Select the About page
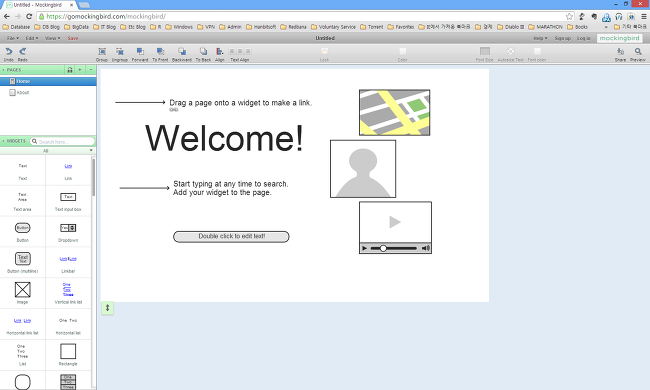The image size is (650, 390). pos(48,92)
